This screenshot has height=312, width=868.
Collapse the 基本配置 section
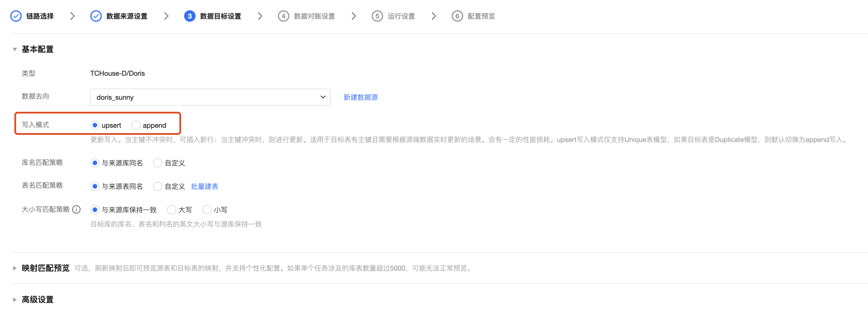tap(15, 49)
